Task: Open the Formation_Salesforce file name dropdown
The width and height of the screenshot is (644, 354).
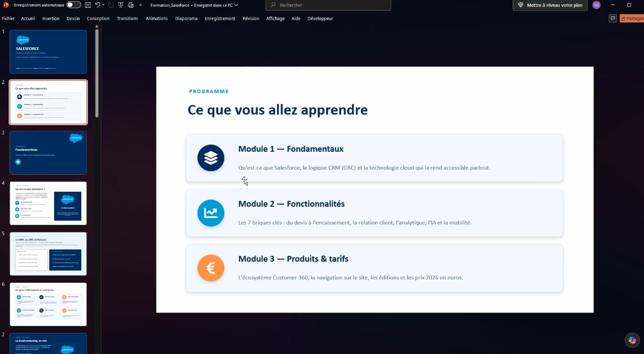Action: (x=194, y=5)
